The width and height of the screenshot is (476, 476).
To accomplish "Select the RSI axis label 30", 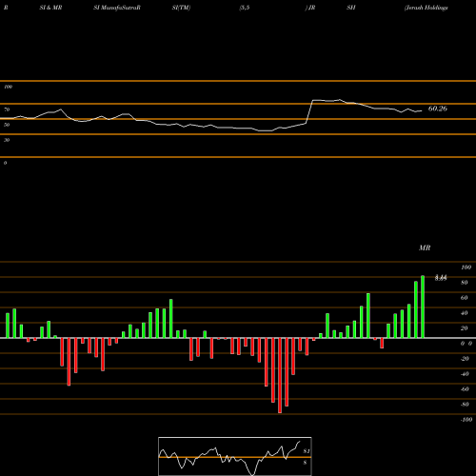I will [7, 140].
